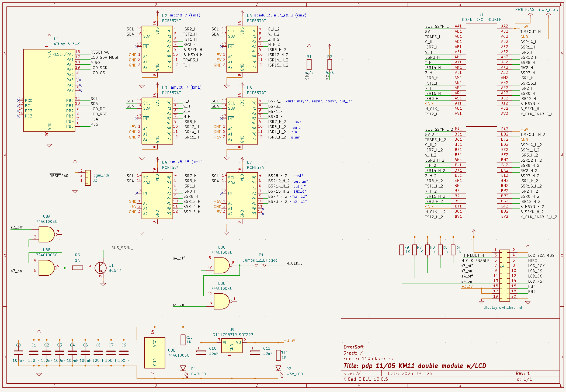Click the M_CLK_L label beside JP1

click(x=294, y=263)
